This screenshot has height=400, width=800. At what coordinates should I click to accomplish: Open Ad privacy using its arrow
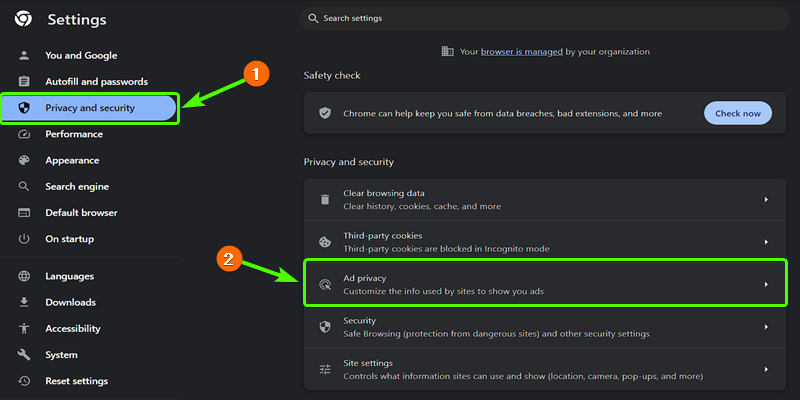766,284
